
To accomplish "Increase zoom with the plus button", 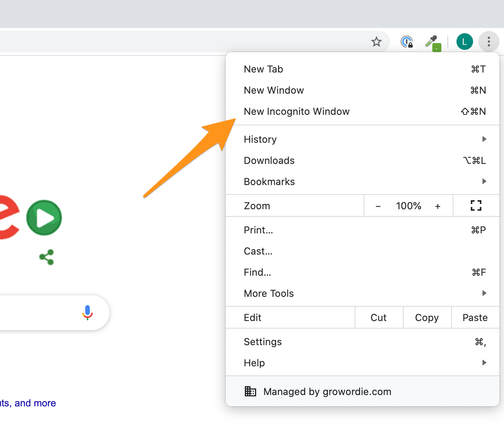I will click(438, 206).
